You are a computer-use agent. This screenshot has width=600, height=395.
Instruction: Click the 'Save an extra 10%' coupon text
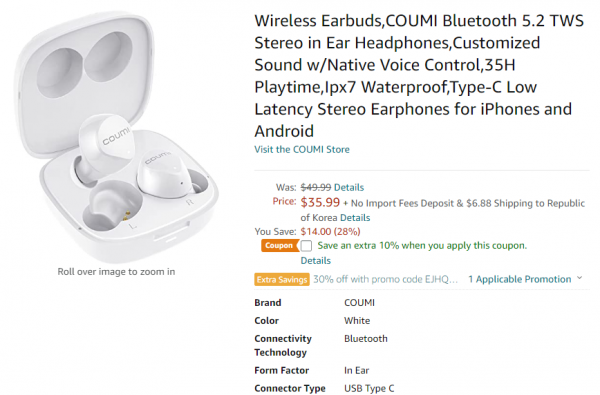(x=422, y=245)
